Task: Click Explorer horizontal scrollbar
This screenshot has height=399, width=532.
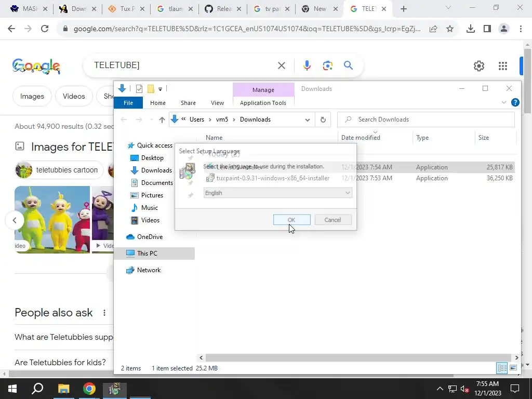Action: 358,357
